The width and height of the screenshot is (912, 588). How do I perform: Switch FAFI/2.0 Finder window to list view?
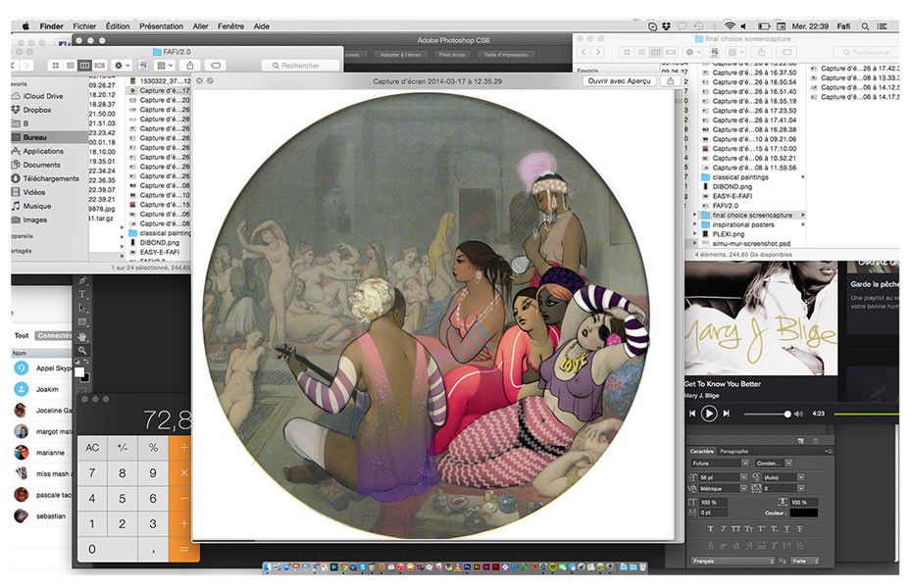click(71, 66)
